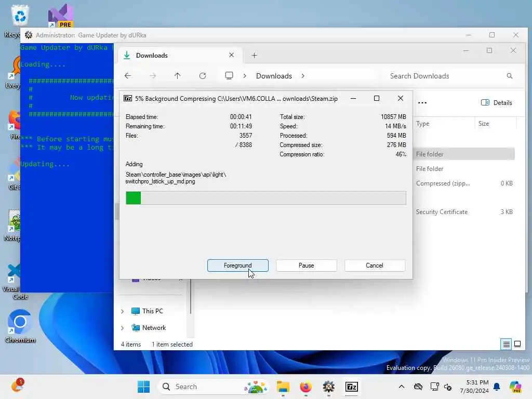This screenshot has height=399, width=532.
Task: Switch to details list view layout
Action: tap(506, 344)
